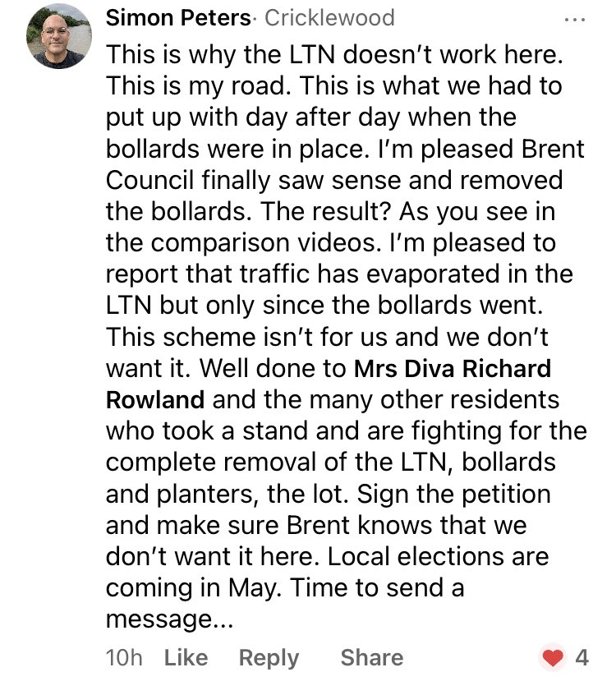Reply to Simon Peters' comment
616x695 pixels.
click(269, 658)
